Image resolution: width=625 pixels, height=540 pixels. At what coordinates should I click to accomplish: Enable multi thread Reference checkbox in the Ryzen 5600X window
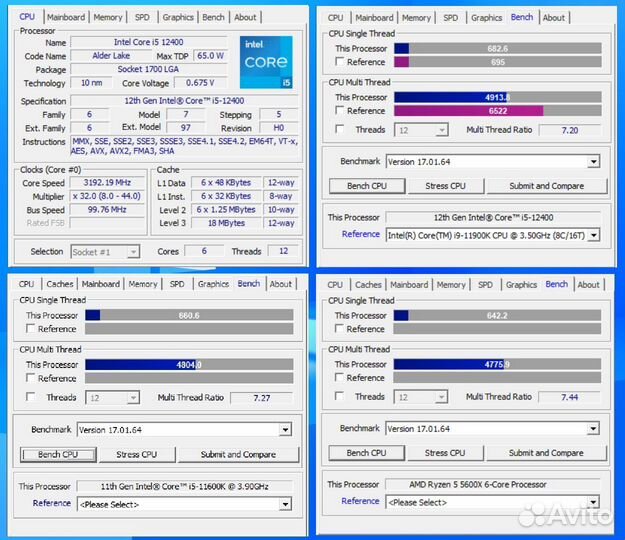(339, 377)
